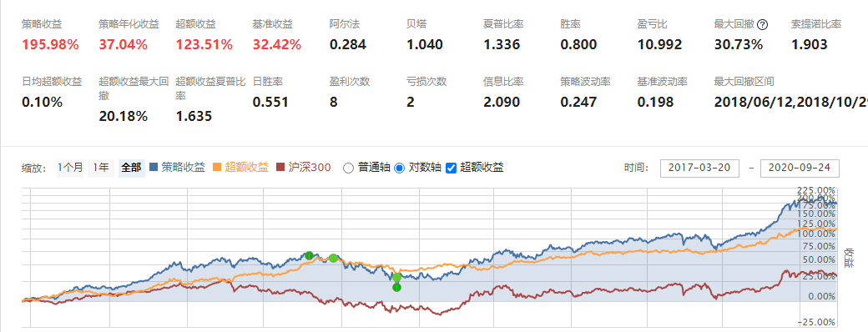This screenshot has height=332, width=868.
Task: Click first green drawdown marker on blue line
Action: [x=310, y=255]
